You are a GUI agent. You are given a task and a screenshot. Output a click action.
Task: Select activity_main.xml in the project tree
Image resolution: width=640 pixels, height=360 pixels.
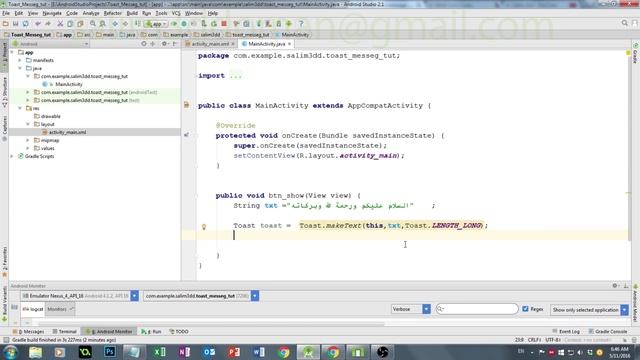67,132
